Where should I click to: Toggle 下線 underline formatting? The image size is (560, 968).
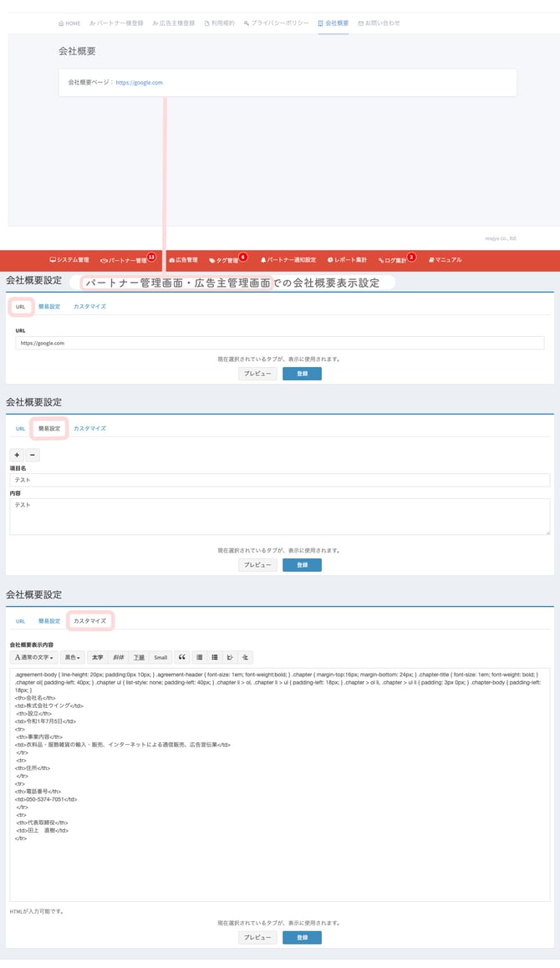click(x=140, y=658)
